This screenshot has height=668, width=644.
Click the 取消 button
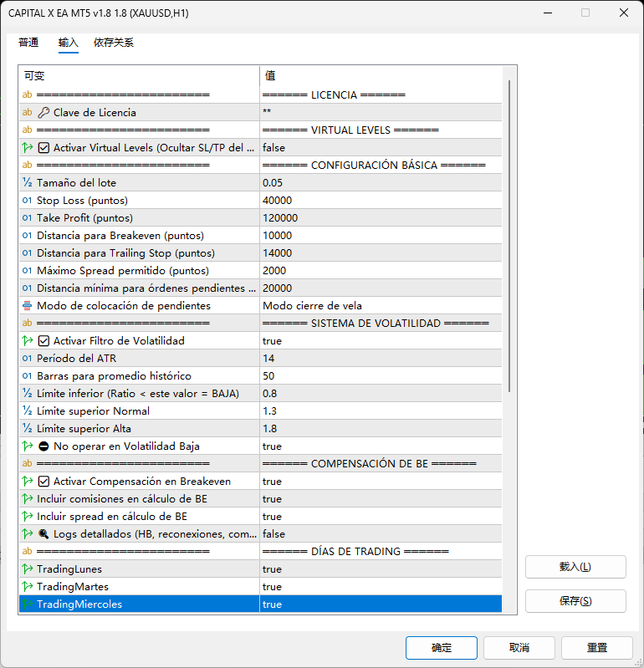[519, 648]
